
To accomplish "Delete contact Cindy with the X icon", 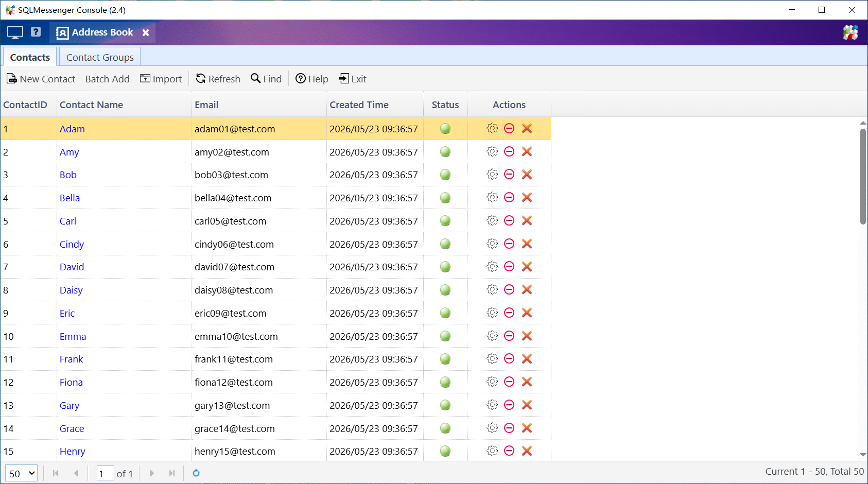I will [x=527, y=244].
